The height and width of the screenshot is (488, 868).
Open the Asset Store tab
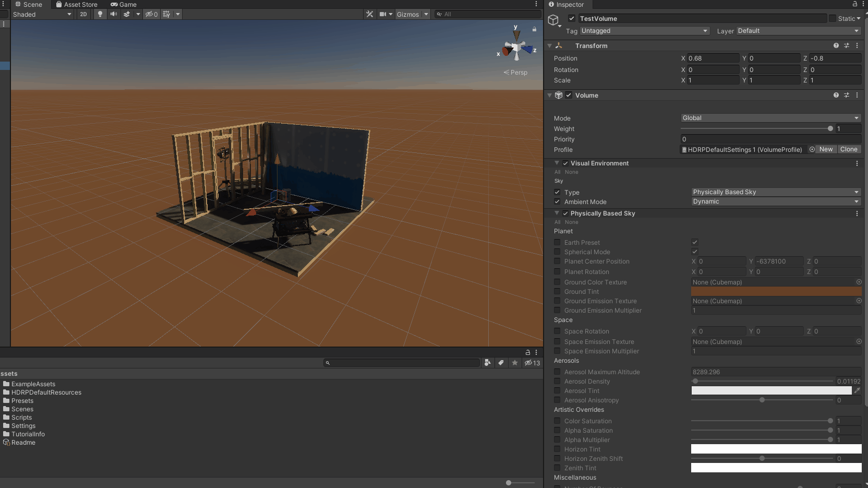[x=77, y=4]
